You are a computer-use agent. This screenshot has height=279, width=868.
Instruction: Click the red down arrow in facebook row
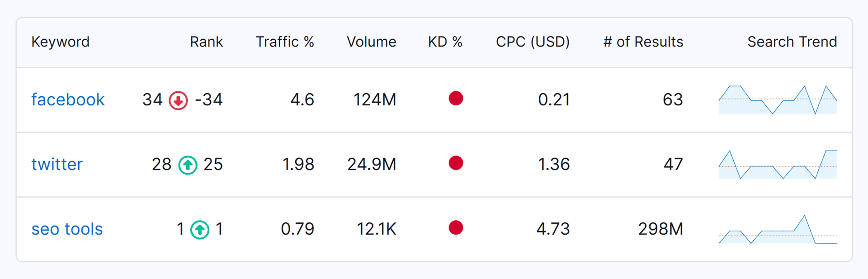pos(178,100)
